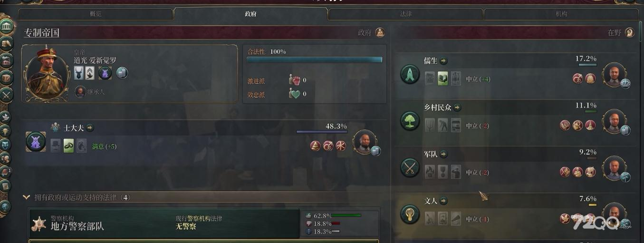Open 军队 details via arrow button
This screenshot has height=243, width=644.
(443, 154)
